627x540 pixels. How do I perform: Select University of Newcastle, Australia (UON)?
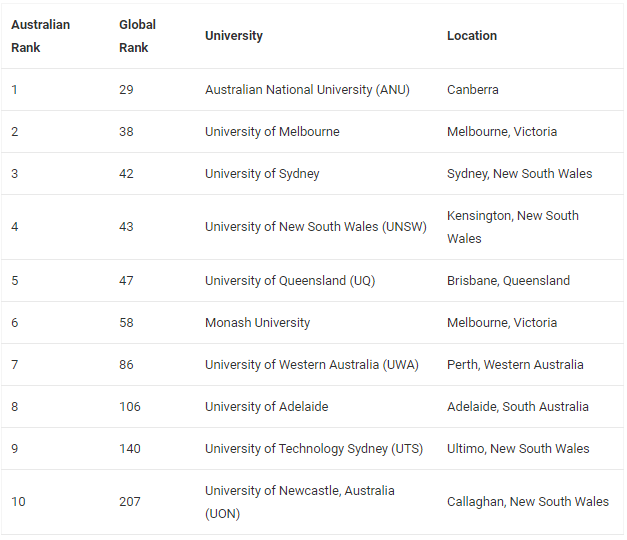tap(300, 502)
